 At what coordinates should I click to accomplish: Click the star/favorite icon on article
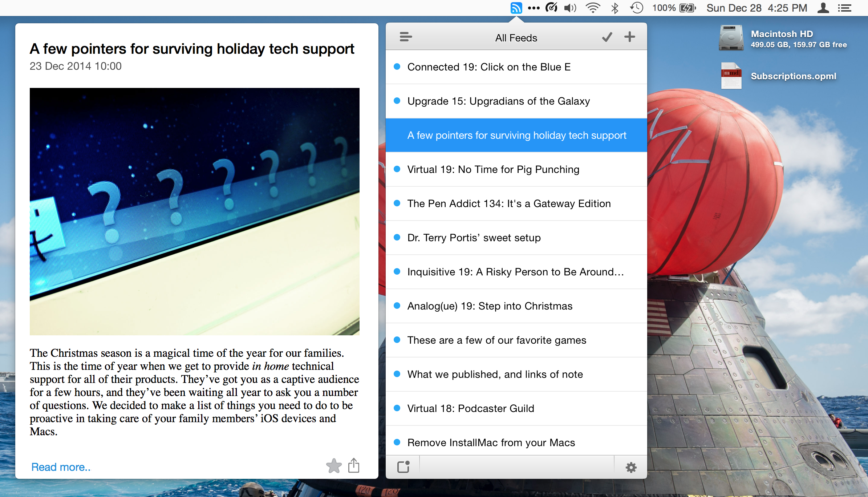pos(334,465)
